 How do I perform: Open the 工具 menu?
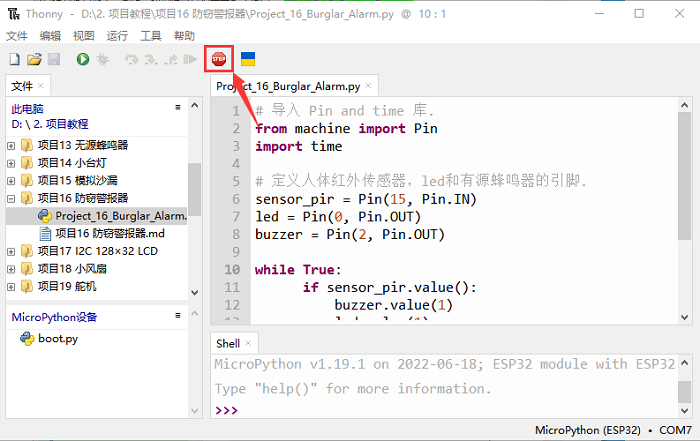pyautogui.click(x=151, y=35)
